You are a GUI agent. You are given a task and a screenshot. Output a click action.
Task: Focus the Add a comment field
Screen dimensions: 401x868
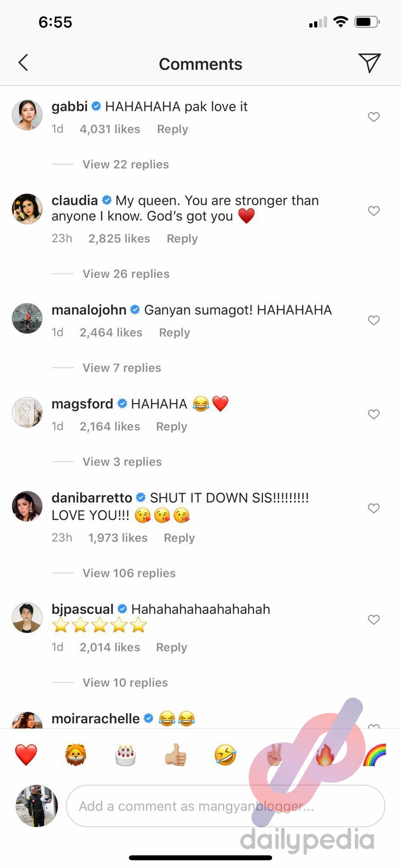(226, 806)
